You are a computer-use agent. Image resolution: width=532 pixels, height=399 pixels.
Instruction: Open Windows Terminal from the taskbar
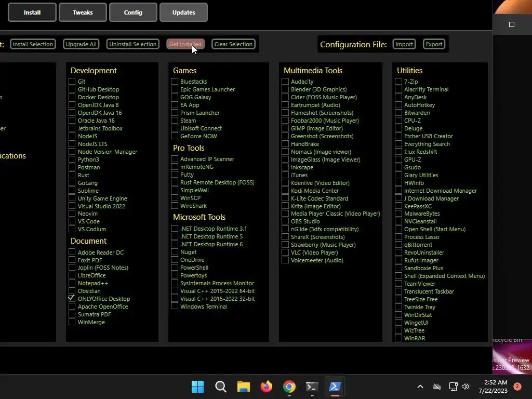click(312, 387)
